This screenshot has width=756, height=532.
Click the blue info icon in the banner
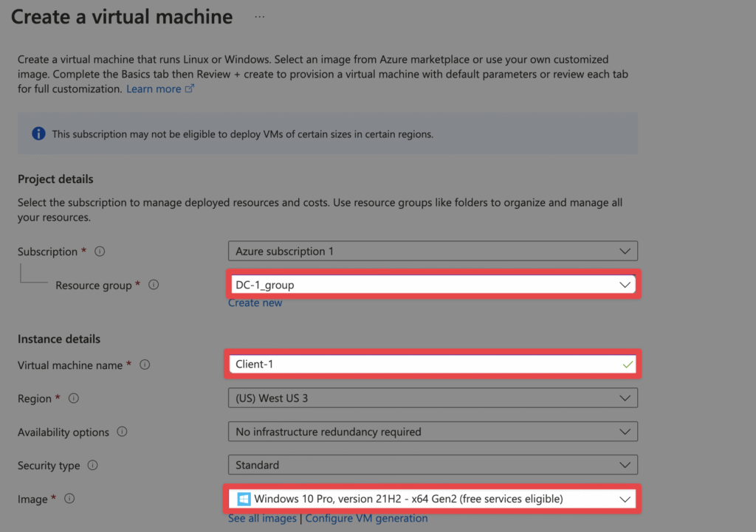pyautogui.click(x=38, y=134)
